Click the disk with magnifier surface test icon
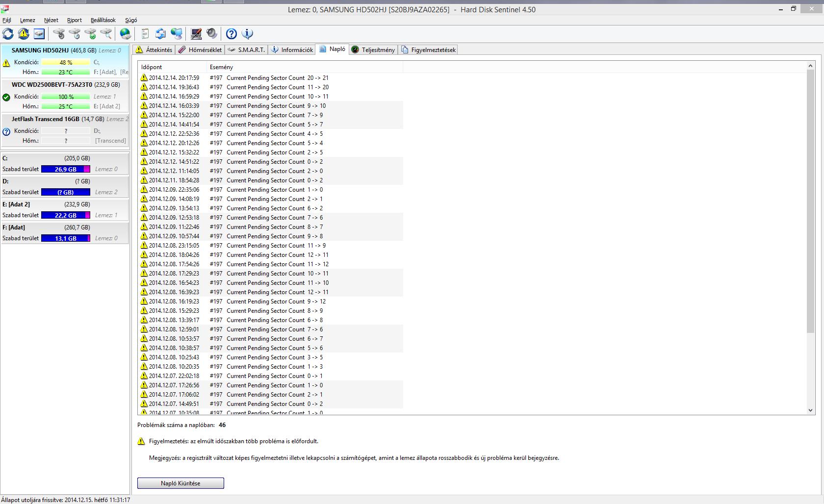 point(106,34)
